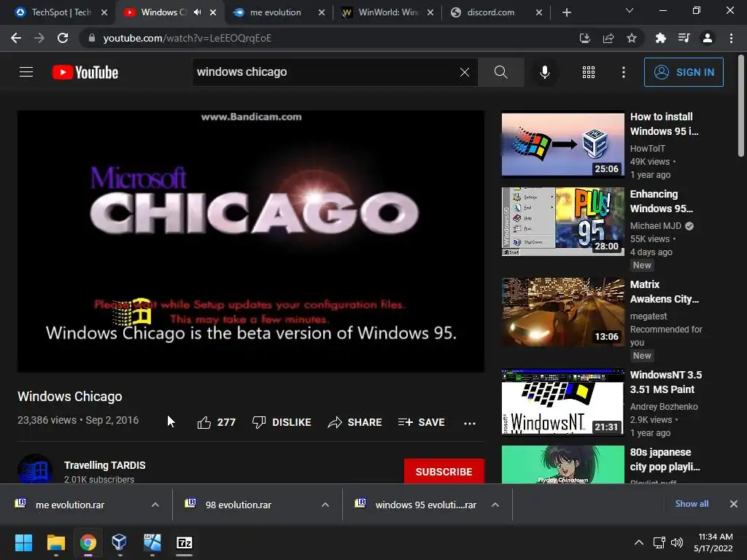Viewport: 747px width, 560px height.
Task: Open the YouTube apps grid icon
Action: (589, 72)
